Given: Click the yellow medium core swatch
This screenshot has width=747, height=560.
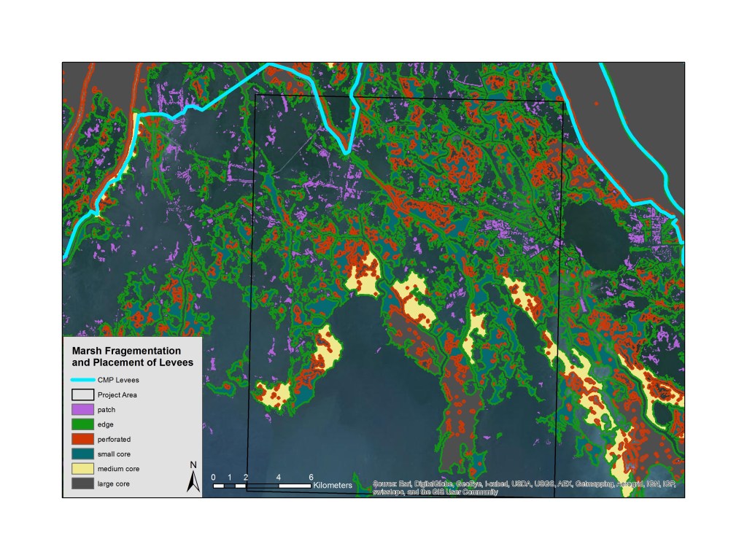Looking at the screenshot, I should (x=82, y=469).
